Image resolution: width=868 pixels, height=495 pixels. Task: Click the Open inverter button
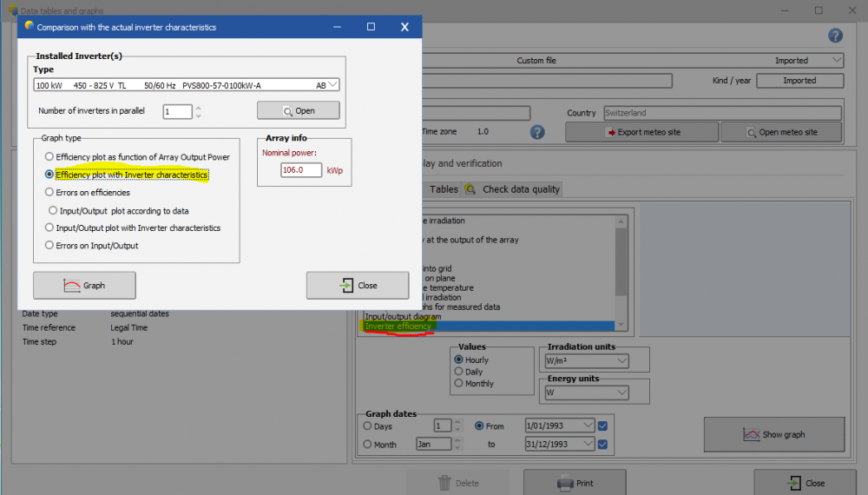pyautogui.click(x=298, y=111)
